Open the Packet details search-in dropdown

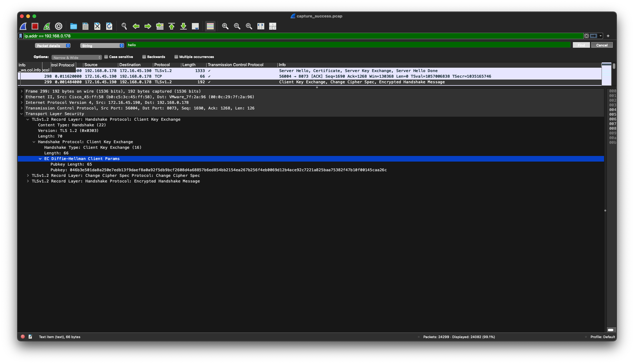pos(52,46)
